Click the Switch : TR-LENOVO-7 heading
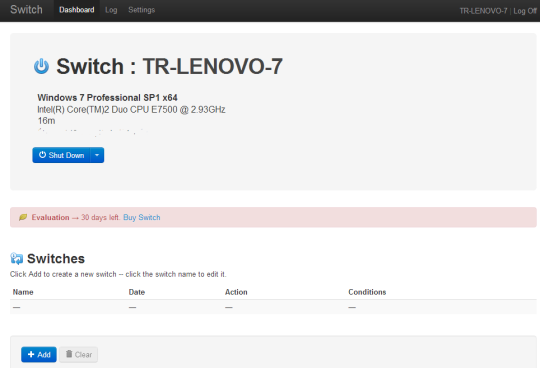The width and height of the screenshot is (540, 368). [x=169, y=66]
